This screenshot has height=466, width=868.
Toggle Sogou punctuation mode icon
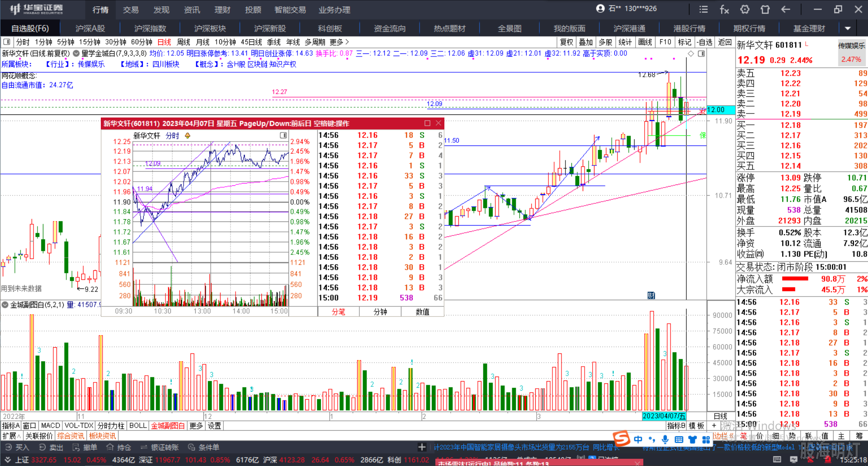[651, 439]
